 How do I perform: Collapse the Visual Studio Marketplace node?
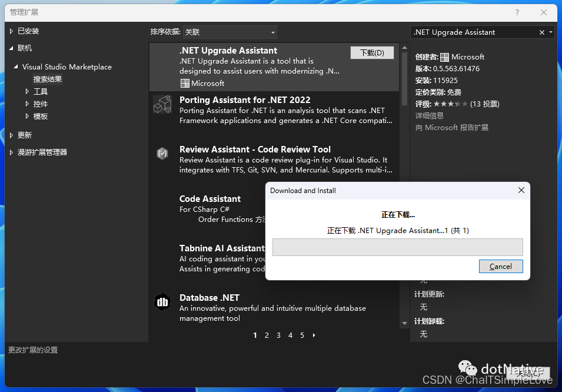point(16,67)
